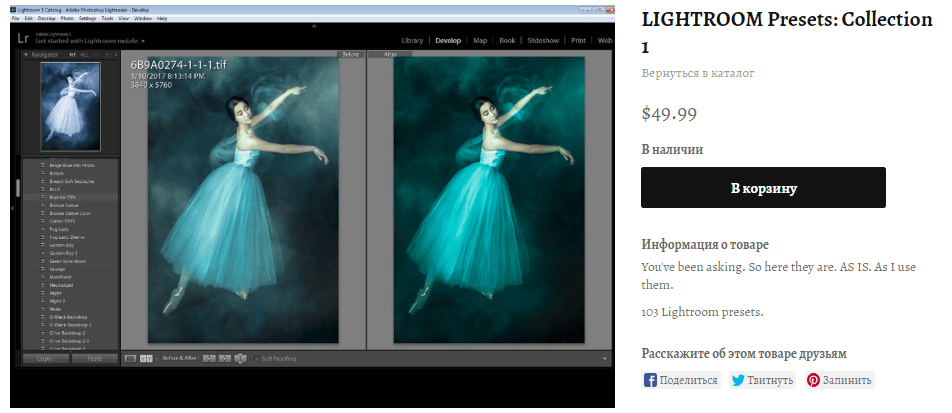Image resolution: width=952 pixels, height=413 pixels.
Task: Switch to Web module
Action: (x=605, y=41)
